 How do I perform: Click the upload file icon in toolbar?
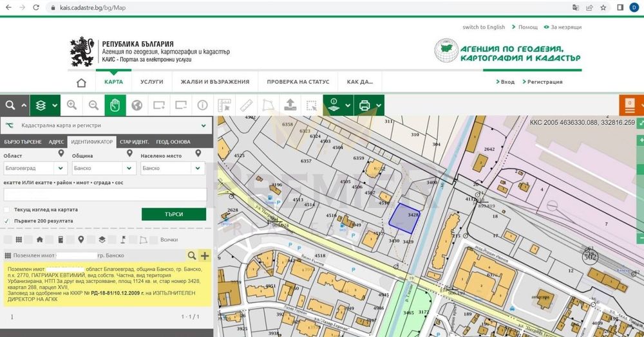coord(290,105)
